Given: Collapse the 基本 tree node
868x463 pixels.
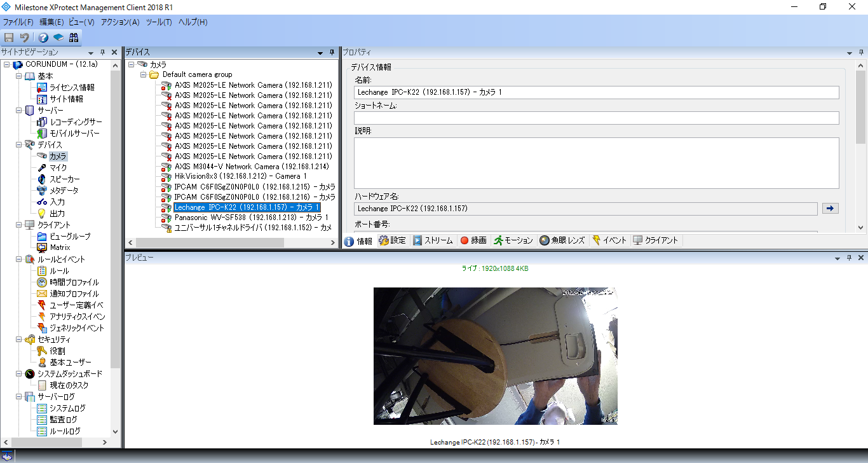Looking at the screenshot, I should tap(18, 76).
